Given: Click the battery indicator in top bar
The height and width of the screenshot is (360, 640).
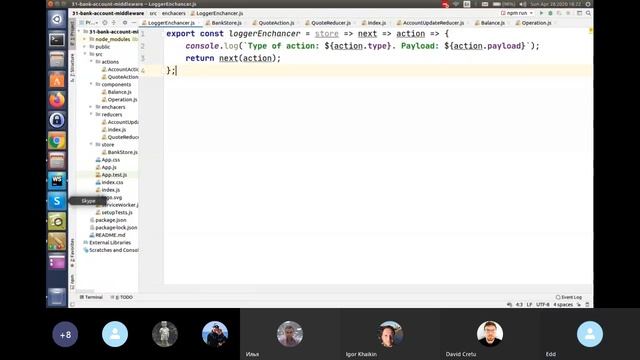Looking at the screenshot, I should click(504, 4).
